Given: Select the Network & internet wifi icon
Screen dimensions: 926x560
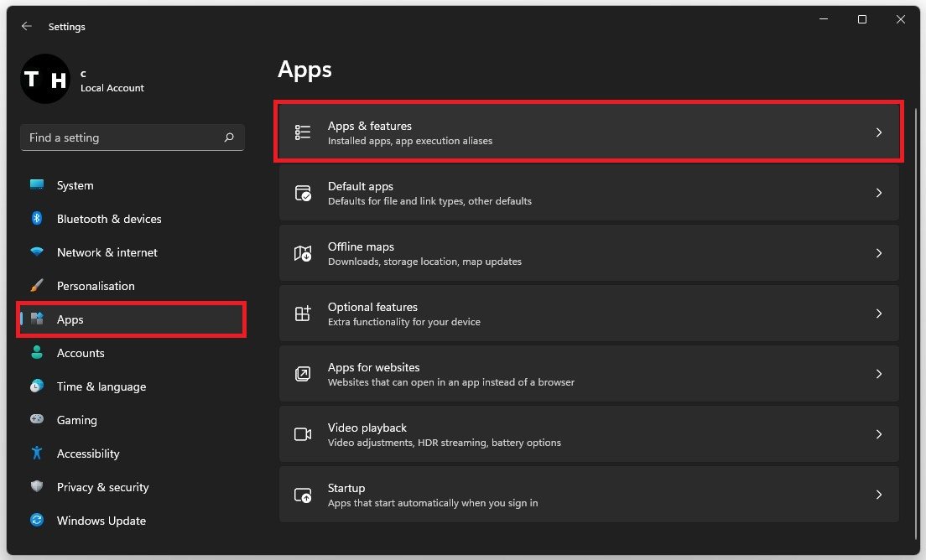Looking at the screenshot, I should tap(37, 252).
